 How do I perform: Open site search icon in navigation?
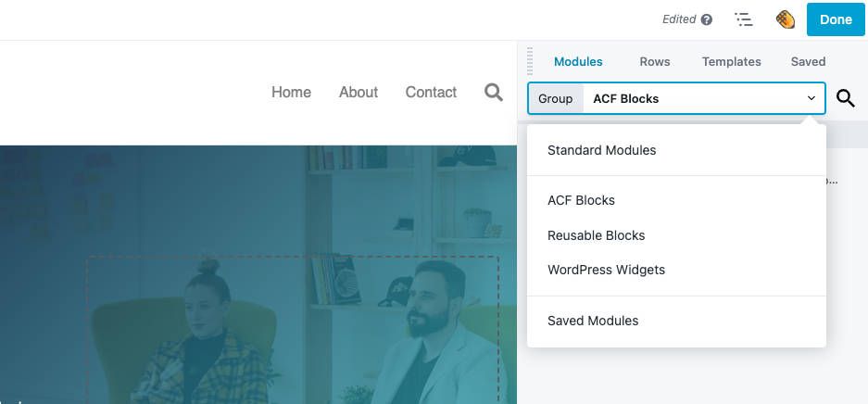[x=494, y=92]
